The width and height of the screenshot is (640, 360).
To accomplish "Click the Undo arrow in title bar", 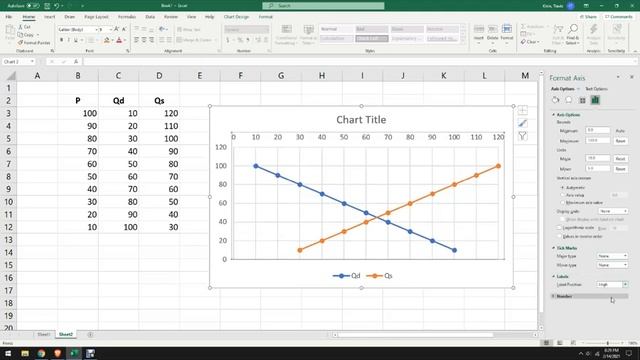I will pyautogui.click(x=57, y=6).
